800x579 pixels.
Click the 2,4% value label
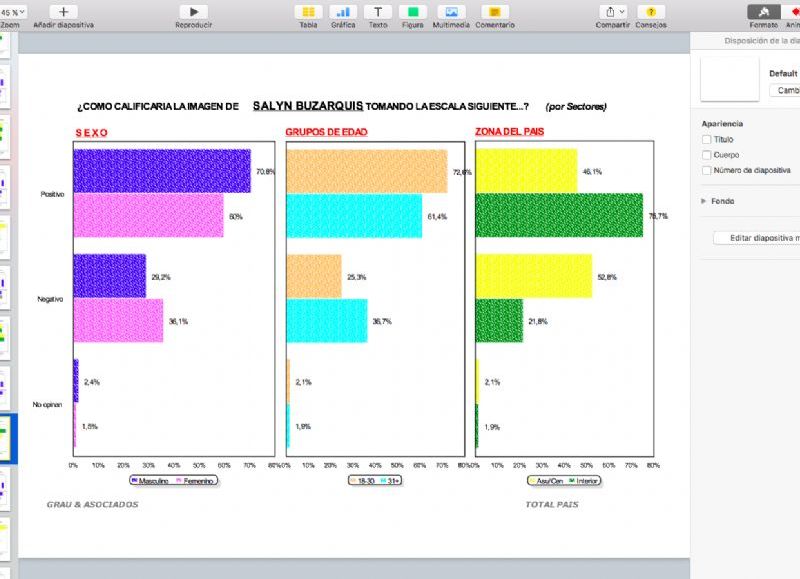pyautogui.click(x=92, y=382)
